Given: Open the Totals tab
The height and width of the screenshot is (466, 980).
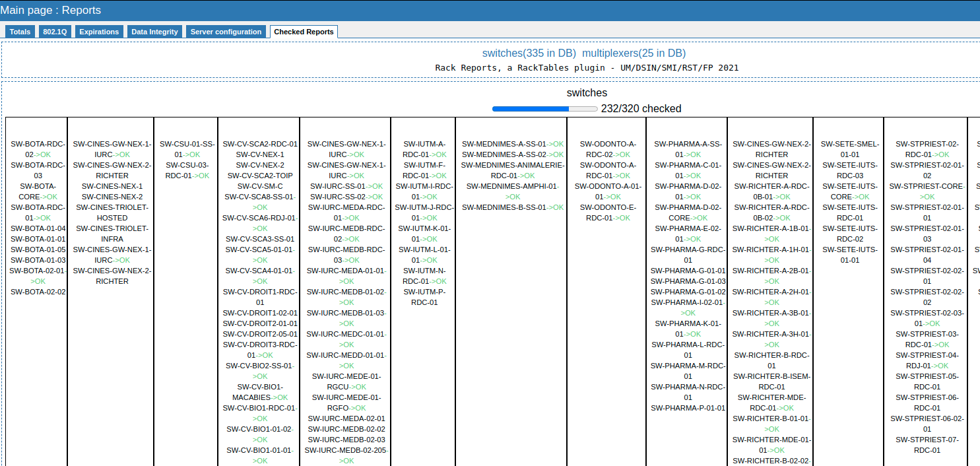Looking at the screenshot, I should tap(20, 32).
